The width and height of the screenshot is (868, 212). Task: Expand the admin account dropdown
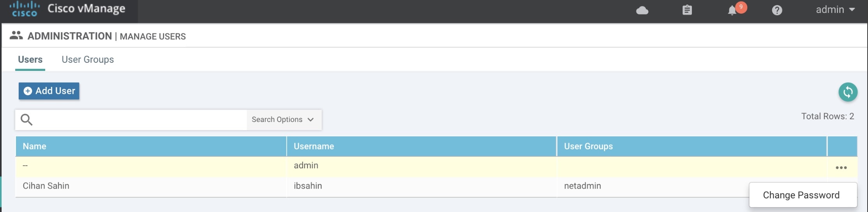(835, 10)
